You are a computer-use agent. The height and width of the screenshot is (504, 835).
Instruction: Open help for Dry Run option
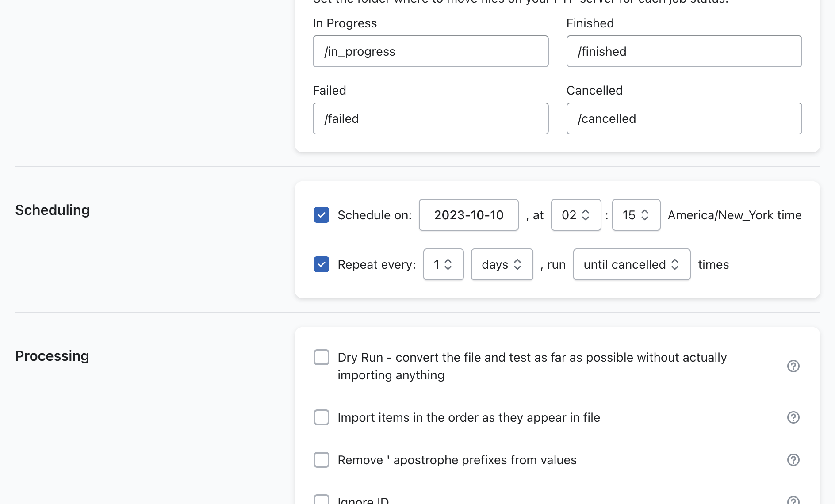click(x=793, y=366)
